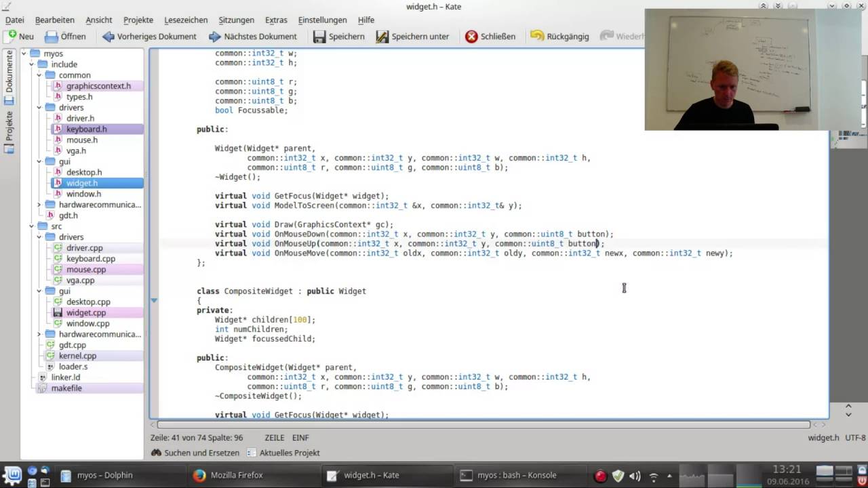Go to Nächstes Dokument

(252, 37)
